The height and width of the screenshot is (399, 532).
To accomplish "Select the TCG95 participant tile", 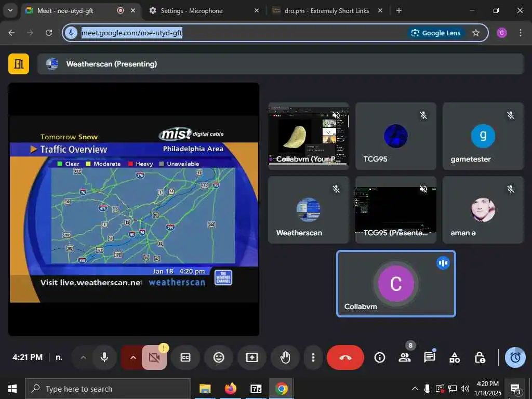I will [395, 136].
